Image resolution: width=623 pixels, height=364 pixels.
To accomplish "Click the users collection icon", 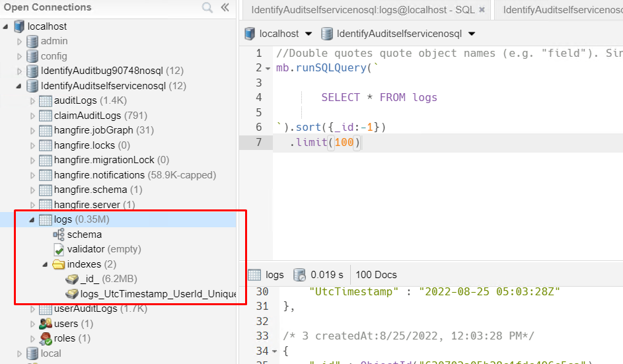I will [46, 324].
